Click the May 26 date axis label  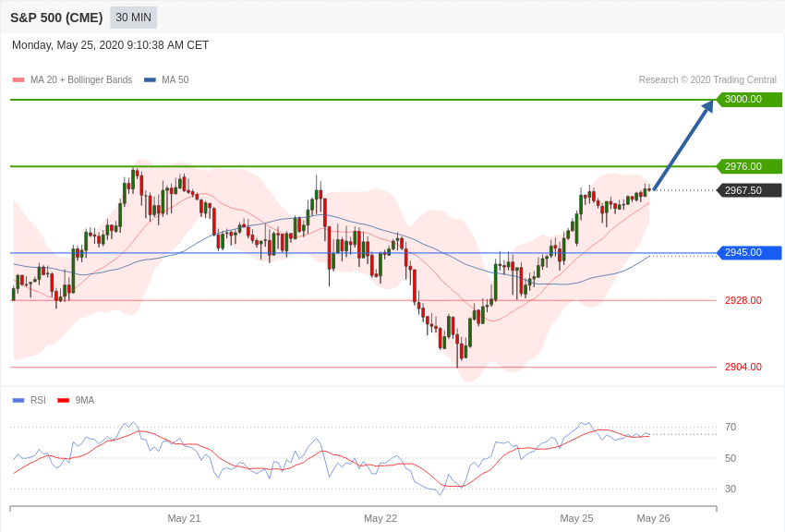(x=653, y=518)
